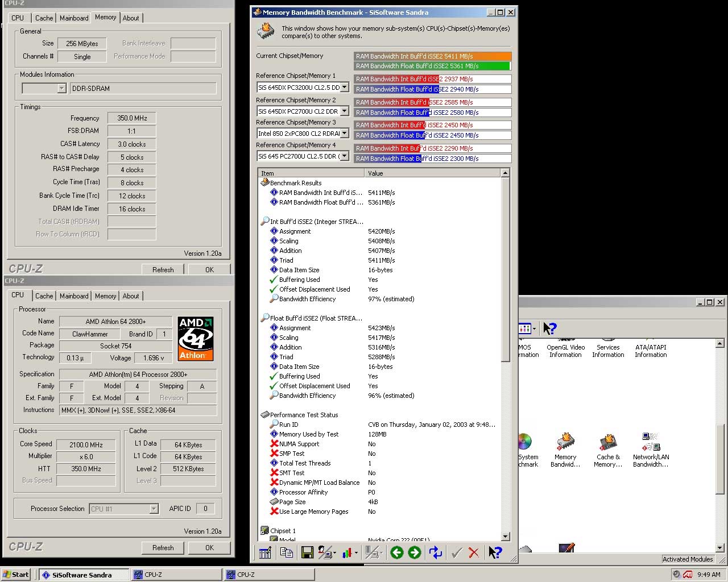Click the ATI tray icon in taskbar
Viewport: 728px width, 582px height.
[x=688, y=574]
